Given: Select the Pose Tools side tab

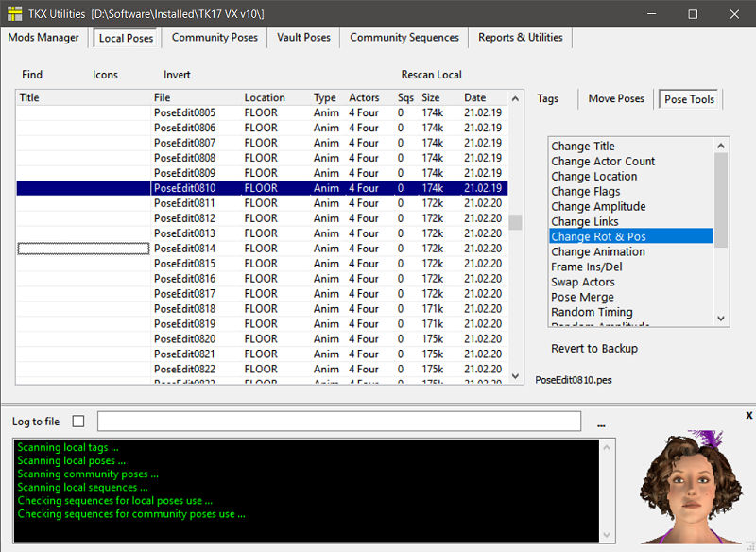Looking at the screenshot, I should pyautogui.click(x=689, y=99).
